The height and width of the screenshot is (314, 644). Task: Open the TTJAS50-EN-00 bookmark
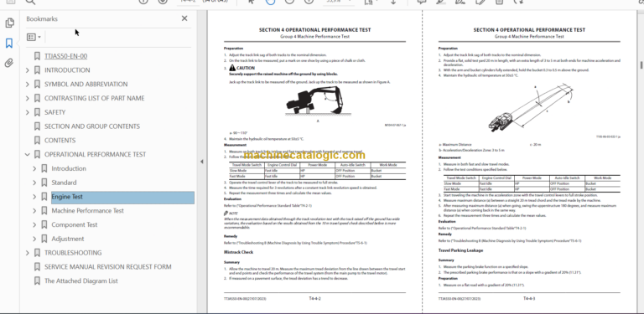tap(65, 56)
